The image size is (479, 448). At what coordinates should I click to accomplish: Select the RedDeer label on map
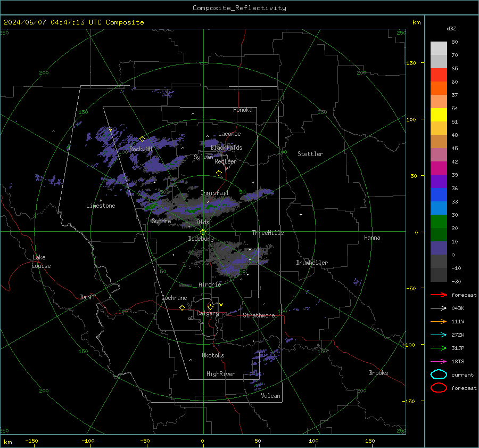[226, 161]
